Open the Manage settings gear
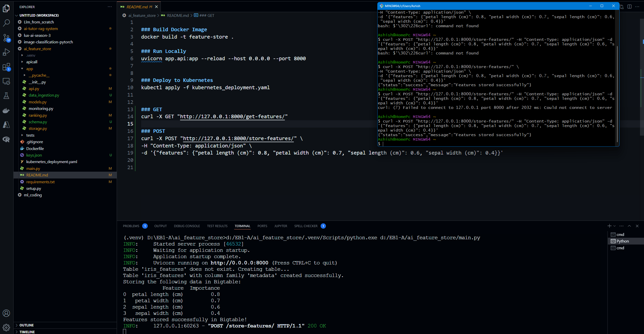644x334 pixels. point(6,327)
